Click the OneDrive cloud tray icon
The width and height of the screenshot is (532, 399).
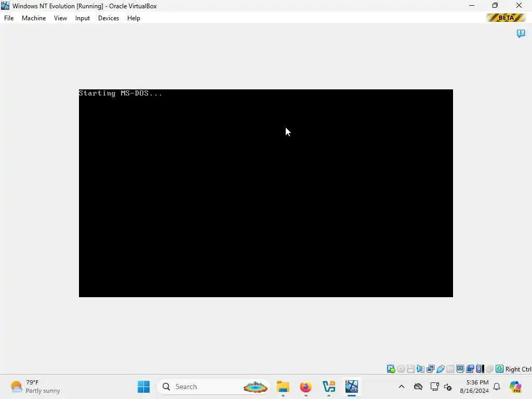(x=418, y=387)
